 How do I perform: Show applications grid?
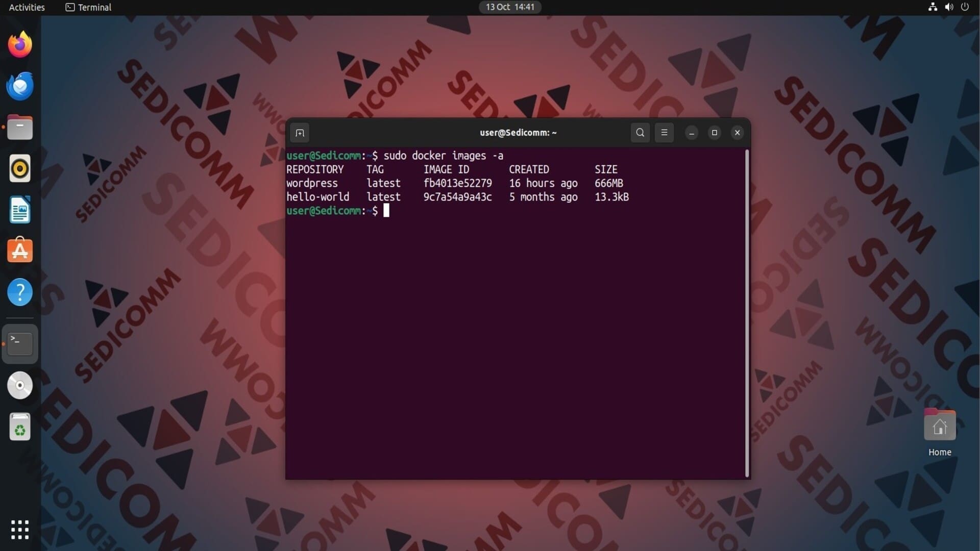pyautogui.click(x=20, y=530)
